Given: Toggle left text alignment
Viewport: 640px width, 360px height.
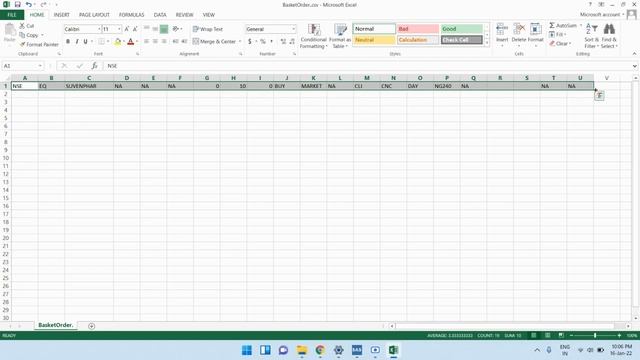Looking at the screenshot, I should pyautogui.click(x=146, y=41).
